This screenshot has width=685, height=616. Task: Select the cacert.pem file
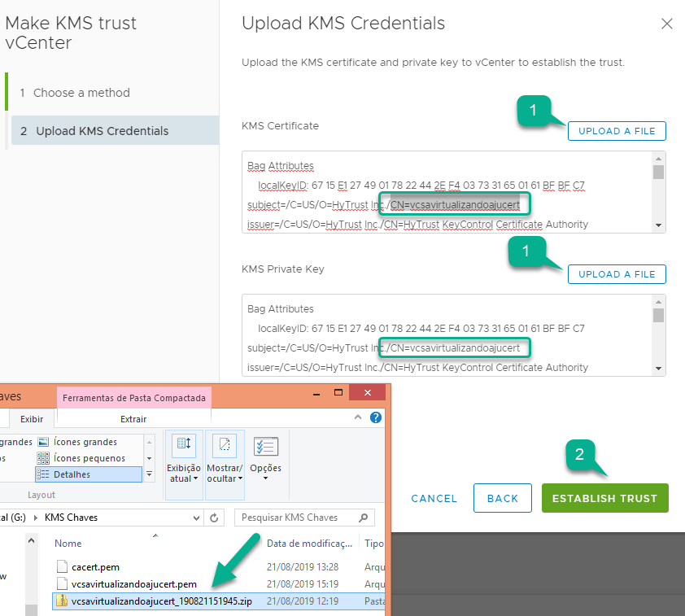95,566
